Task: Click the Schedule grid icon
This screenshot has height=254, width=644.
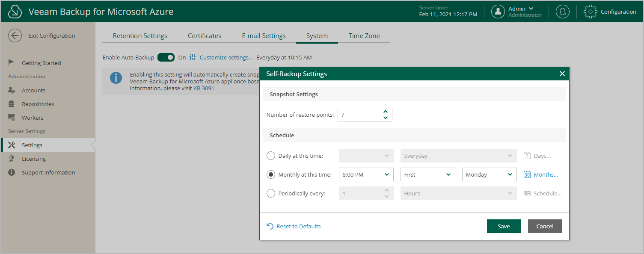Action: tap(527, 193)
